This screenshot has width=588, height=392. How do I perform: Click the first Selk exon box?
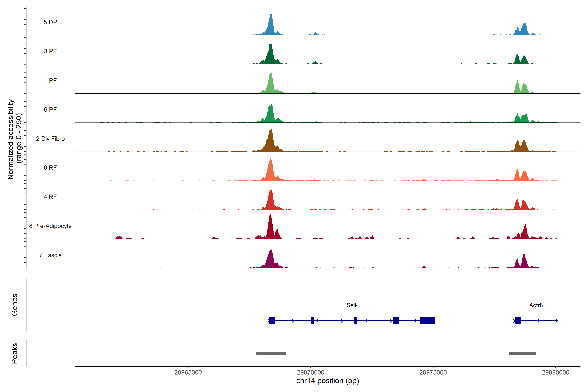272,320
